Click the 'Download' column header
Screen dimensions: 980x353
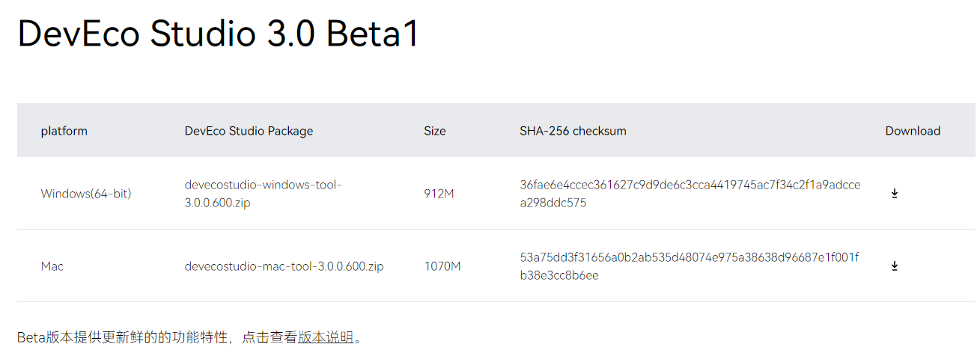point(913,131)
